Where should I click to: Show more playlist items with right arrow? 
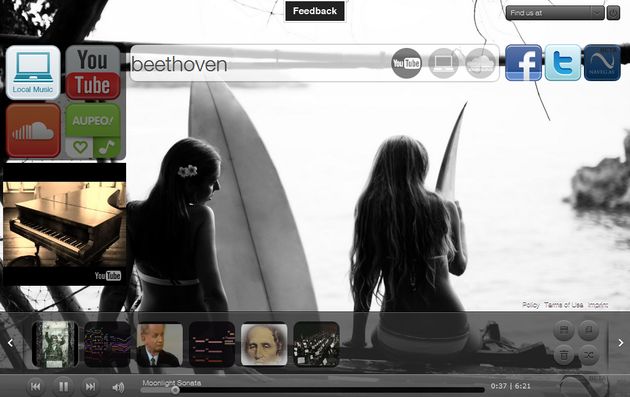pos(621,342)
